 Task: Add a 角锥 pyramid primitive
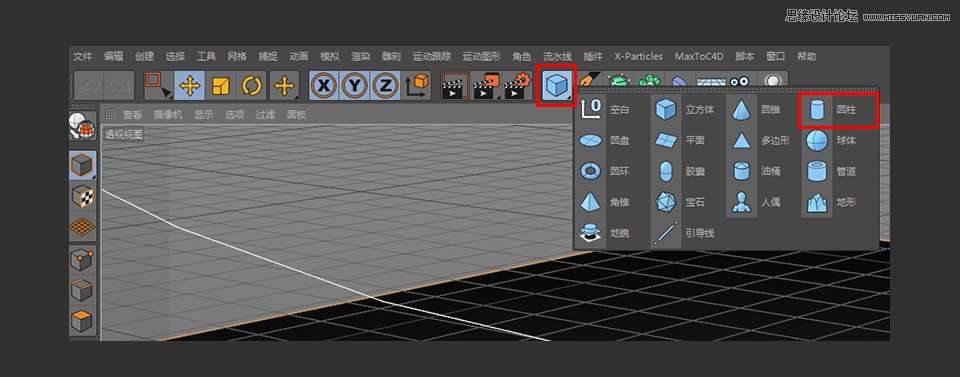coord(605,202)
